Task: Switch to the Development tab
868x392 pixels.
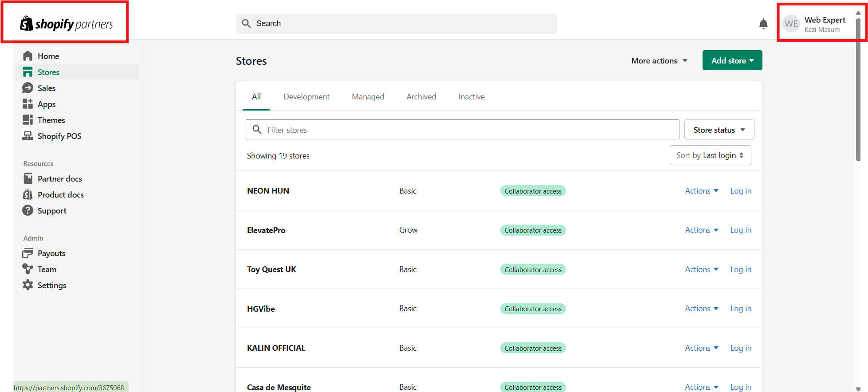Action: (x=306, y=96)
